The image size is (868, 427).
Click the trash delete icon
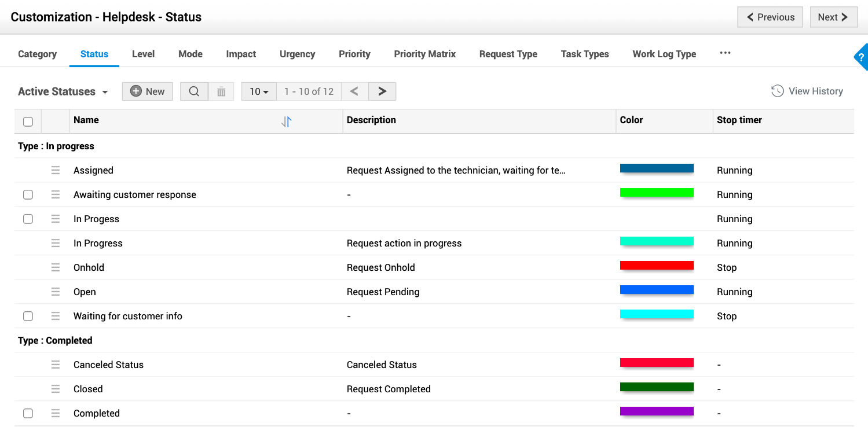point(221,91)
